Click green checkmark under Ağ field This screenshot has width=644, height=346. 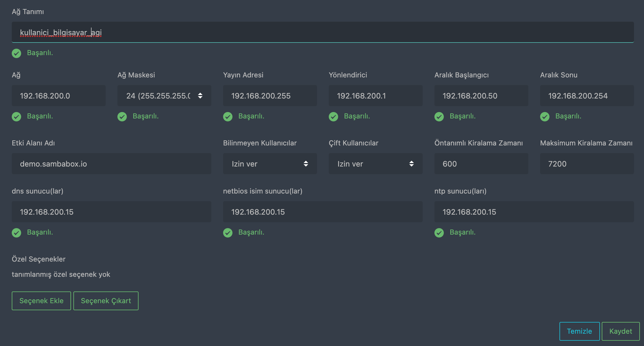[16, 117]
